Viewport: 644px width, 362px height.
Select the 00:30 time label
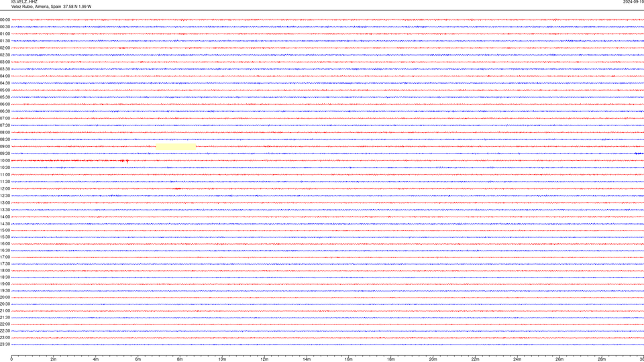pyautogui.click(x=5, y=27)
